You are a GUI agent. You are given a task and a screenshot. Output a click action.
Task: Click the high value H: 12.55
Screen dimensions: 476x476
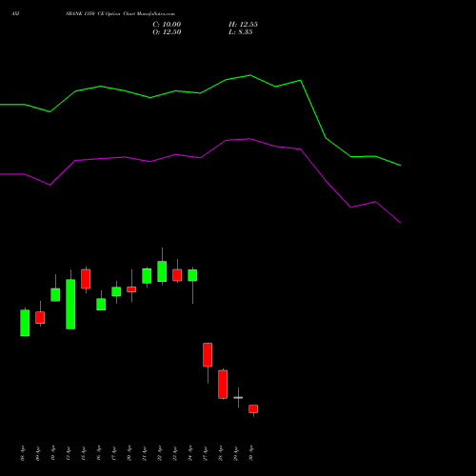coord(243,25)
